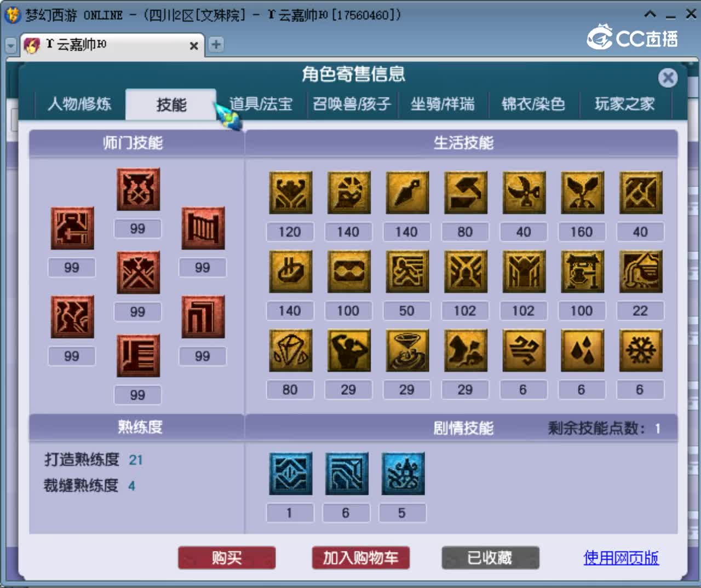Select the gemstone crystal skill icon
The width and height of the screenshot is (701, 588).
tap(290, 350)
